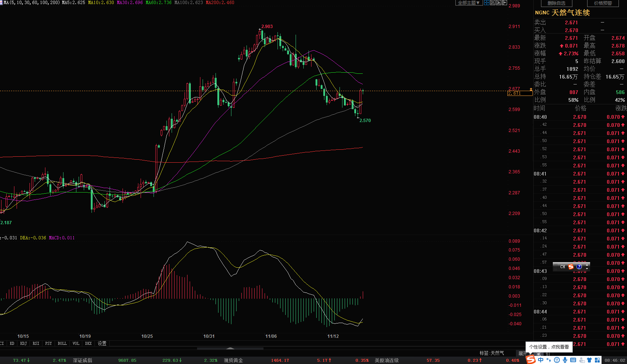Click the crosshair cursor icon above chart
The height and width of the screenshot is (364, 627).
click(x=487, y=3)
